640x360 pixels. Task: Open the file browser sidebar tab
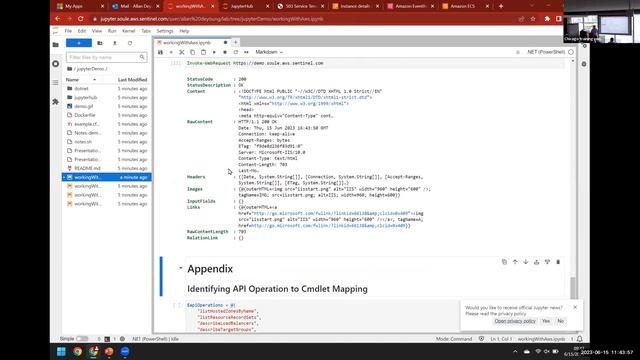(56, 45)
